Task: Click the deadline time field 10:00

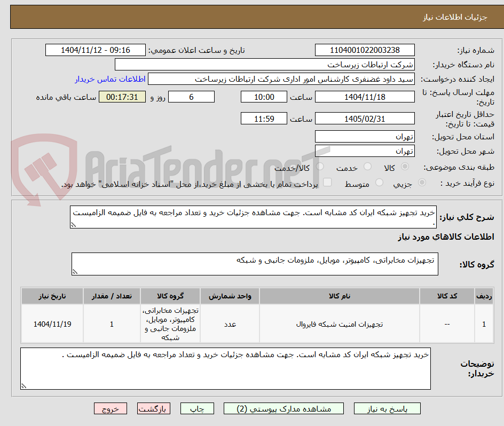Action: point(264,97)
